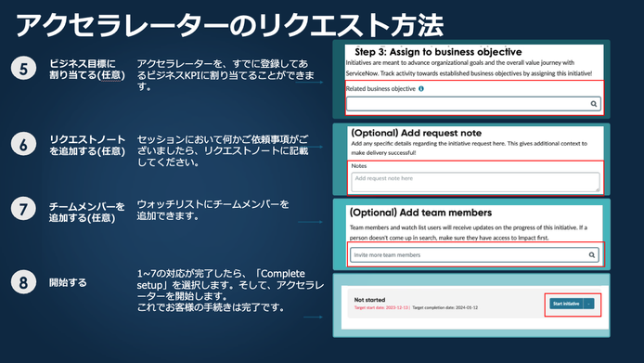
Task: Click the Not started status text
Action: 369,300
